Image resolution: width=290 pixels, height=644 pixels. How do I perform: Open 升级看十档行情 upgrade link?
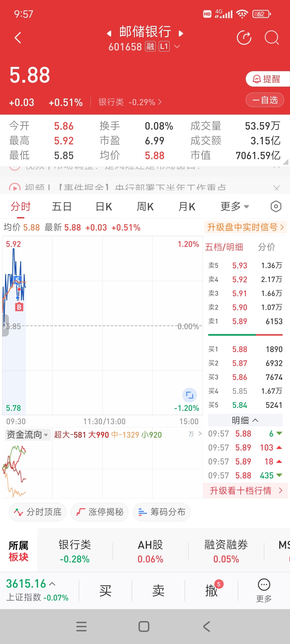[x=245, y=491]
